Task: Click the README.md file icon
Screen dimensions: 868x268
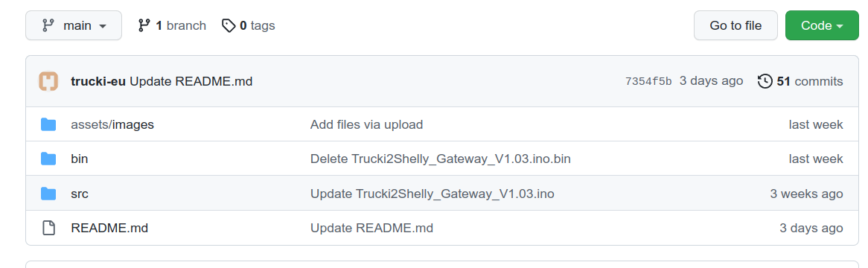Action: point(48,228)
